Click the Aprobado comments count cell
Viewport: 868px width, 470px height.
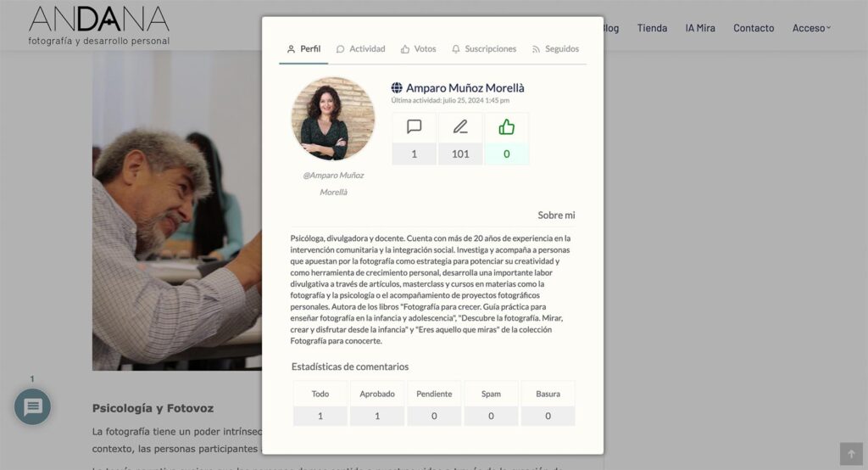tap(377, 416)
